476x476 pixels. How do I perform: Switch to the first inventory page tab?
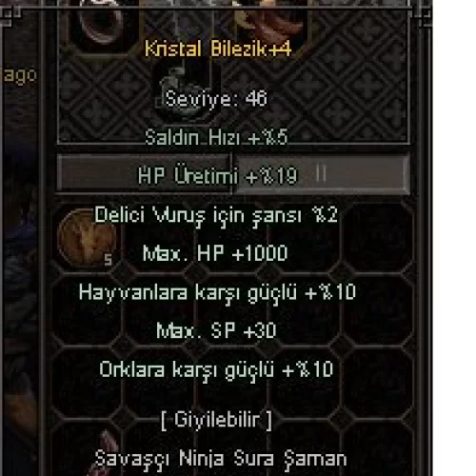[145, 173]
